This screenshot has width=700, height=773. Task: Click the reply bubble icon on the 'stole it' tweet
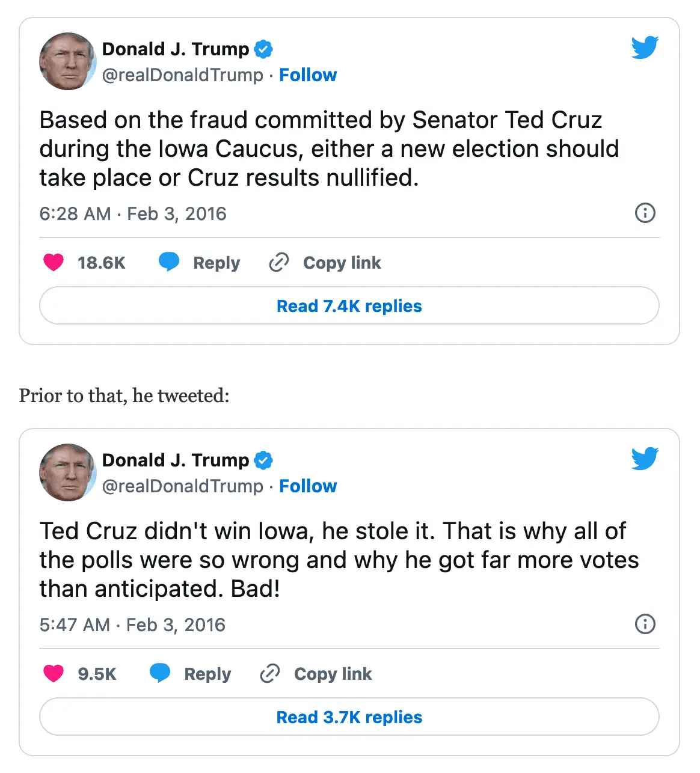160,673
